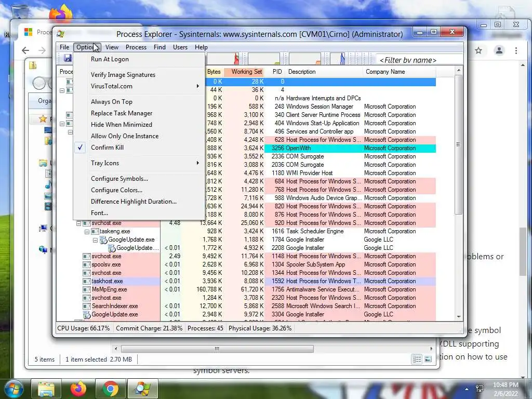The height and width of the screenshot is (399, 532).
Task: Click the Process Explorer title bar icon
Action: click(61, 34)
